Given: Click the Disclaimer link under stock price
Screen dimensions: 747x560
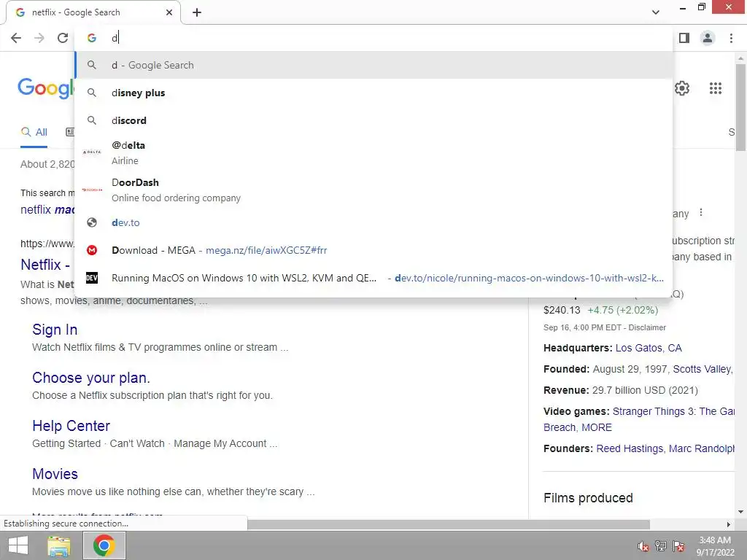Looking at the screenshot, I should (647, 327).
